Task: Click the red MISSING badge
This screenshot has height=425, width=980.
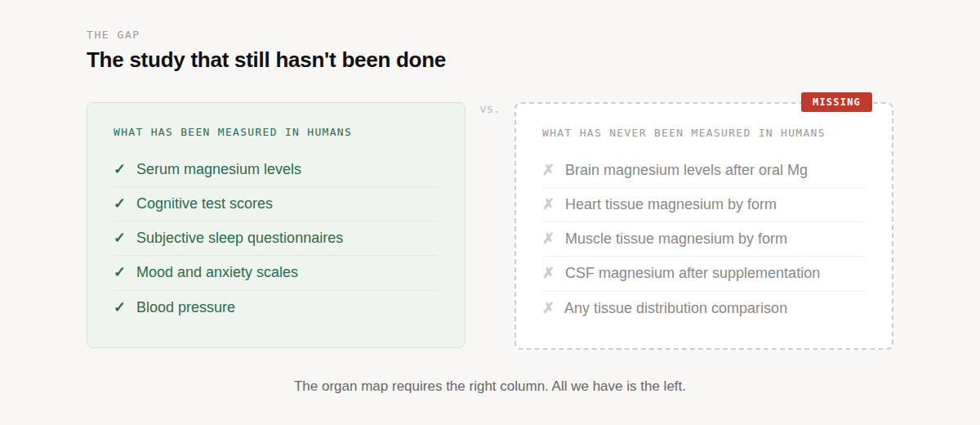Action: 836,102
